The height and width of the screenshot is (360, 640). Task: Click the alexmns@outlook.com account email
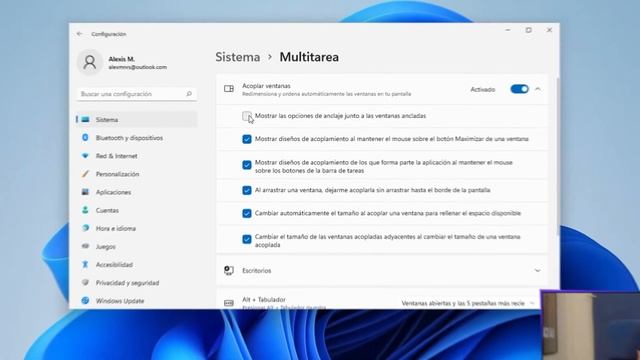tap(138, 67)
